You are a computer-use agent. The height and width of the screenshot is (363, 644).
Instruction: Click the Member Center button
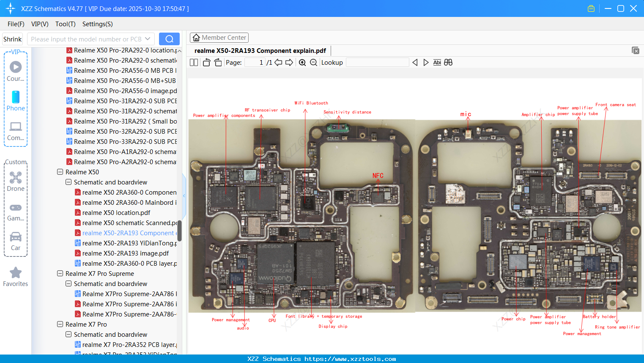(x=219, y=38)
